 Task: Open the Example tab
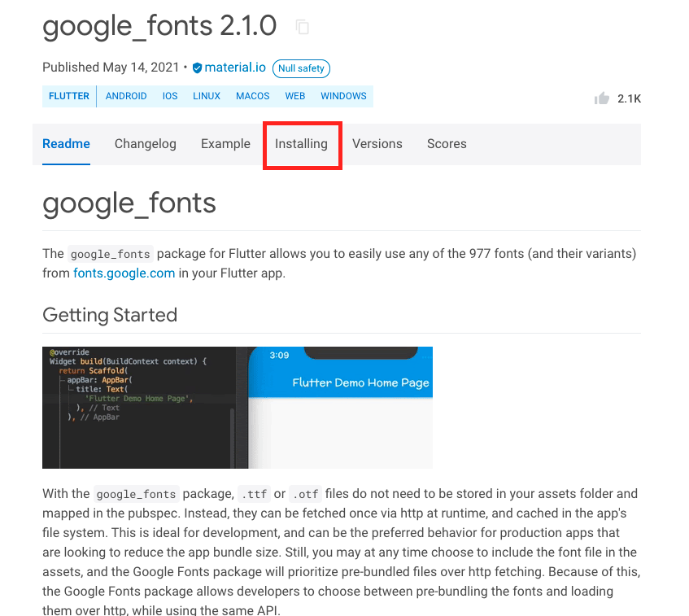click(x=225, y=143)
